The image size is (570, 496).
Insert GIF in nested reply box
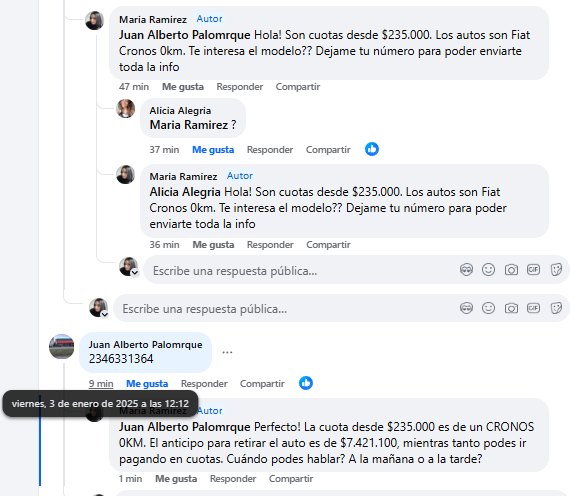533,270
